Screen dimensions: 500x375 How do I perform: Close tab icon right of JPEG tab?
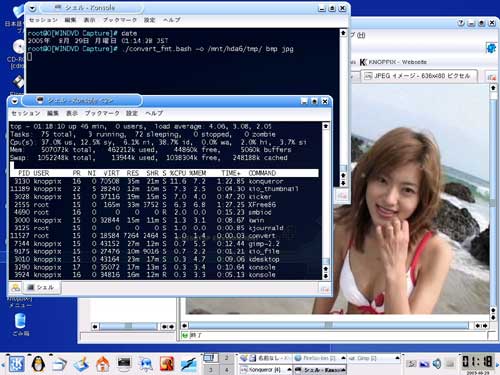coord(491,77)
